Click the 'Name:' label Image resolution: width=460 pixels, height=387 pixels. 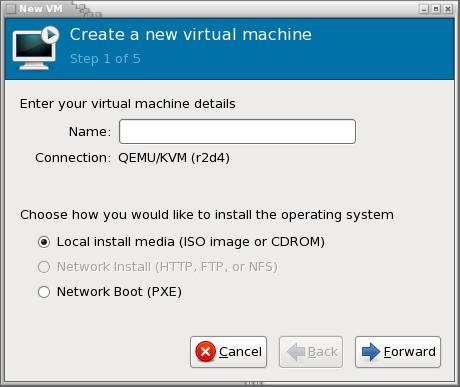pos(90,132)
